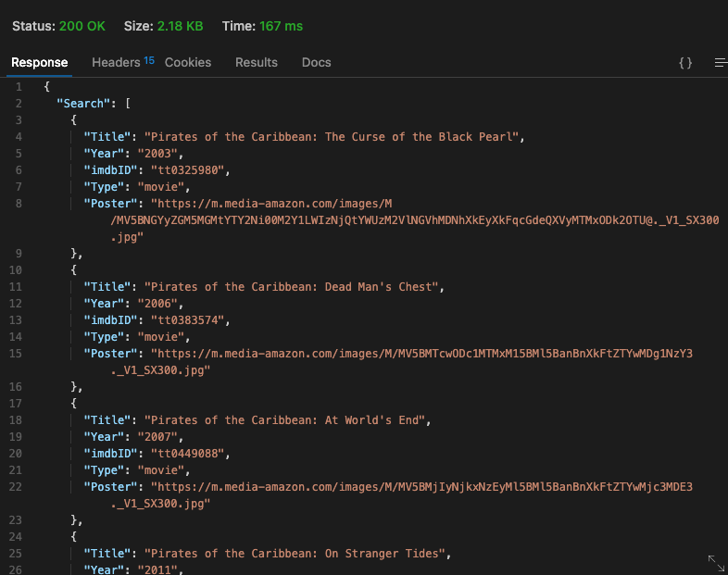
Task: Click the imdbID value "tt0449088"
Action: click(x=188, y=454)
